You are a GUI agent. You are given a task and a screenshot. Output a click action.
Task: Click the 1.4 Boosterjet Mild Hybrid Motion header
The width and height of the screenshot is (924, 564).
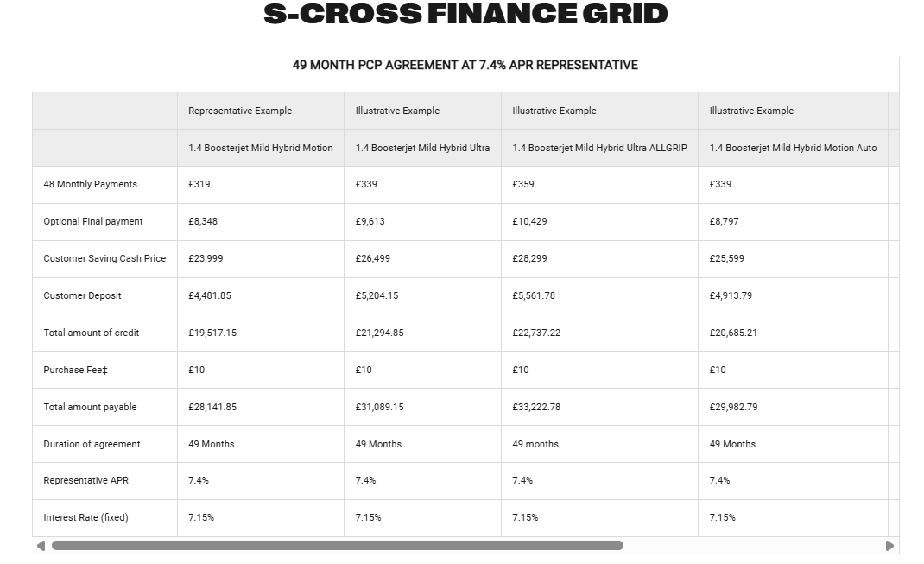click(x=260, y=148)
